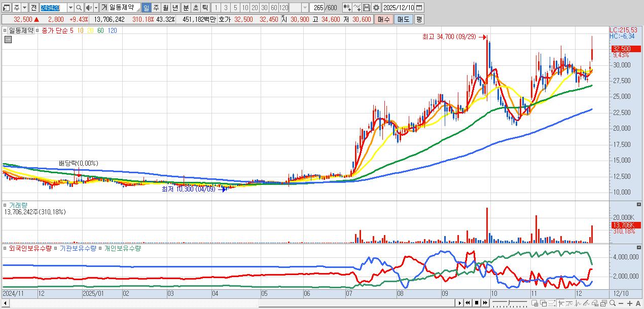
Task: Click the overlapping windows icon in bottom toolbar
Action: point(543,303)
